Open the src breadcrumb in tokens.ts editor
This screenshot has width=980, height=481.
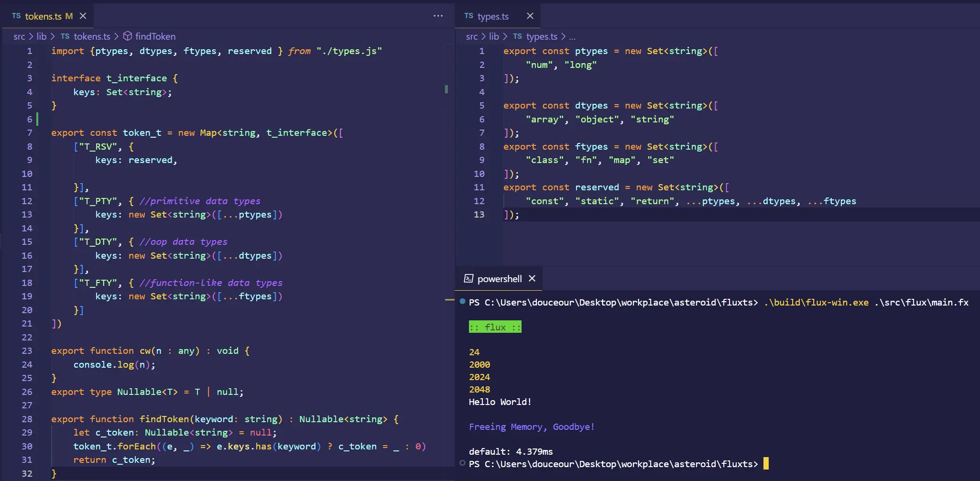[x=19, y=36]
